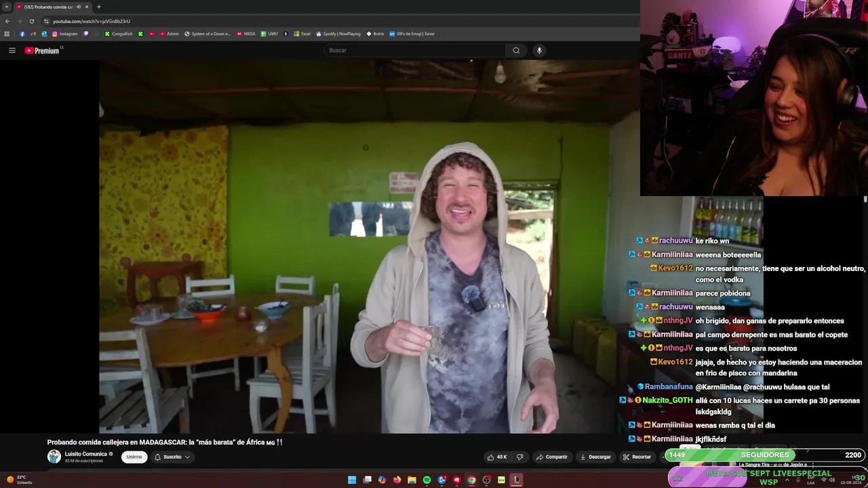Click the browser back arrow
The width and height of the screenshot is (868, 488).
coord(7,21)
